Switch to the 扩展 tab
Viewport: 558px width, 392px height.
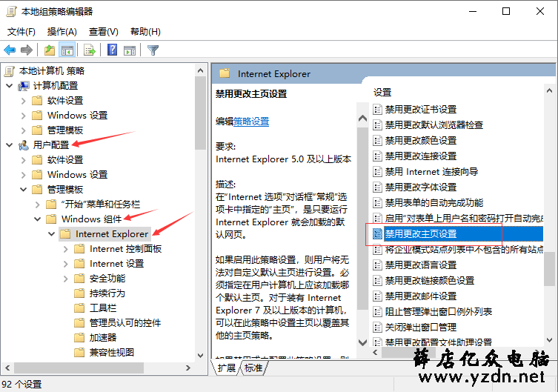tap(226, 368)
